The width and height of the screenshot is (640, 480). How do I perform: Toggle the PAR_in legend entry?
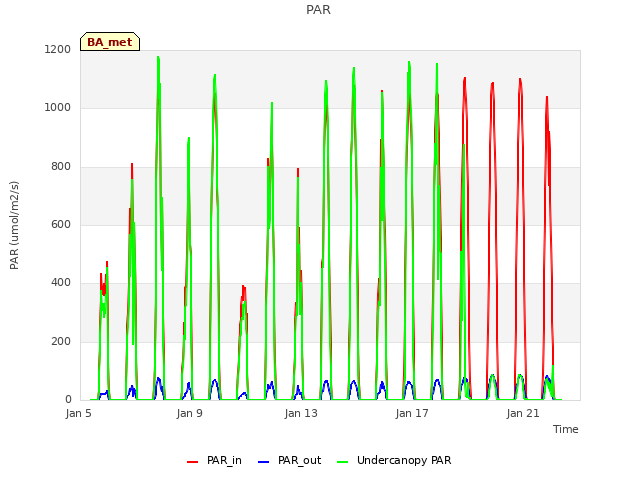[x=214, y=460]
